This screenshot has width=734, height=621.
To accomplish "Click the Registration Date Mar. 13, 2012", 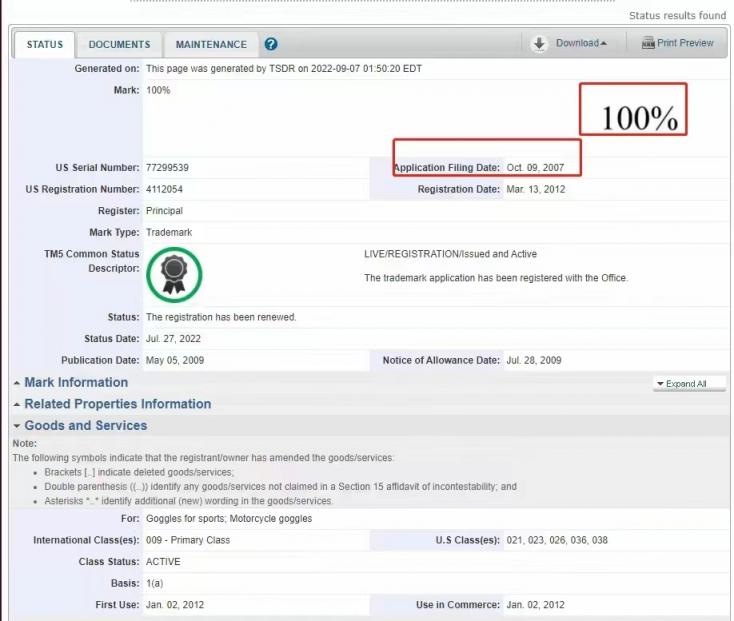I will [536, 189].
